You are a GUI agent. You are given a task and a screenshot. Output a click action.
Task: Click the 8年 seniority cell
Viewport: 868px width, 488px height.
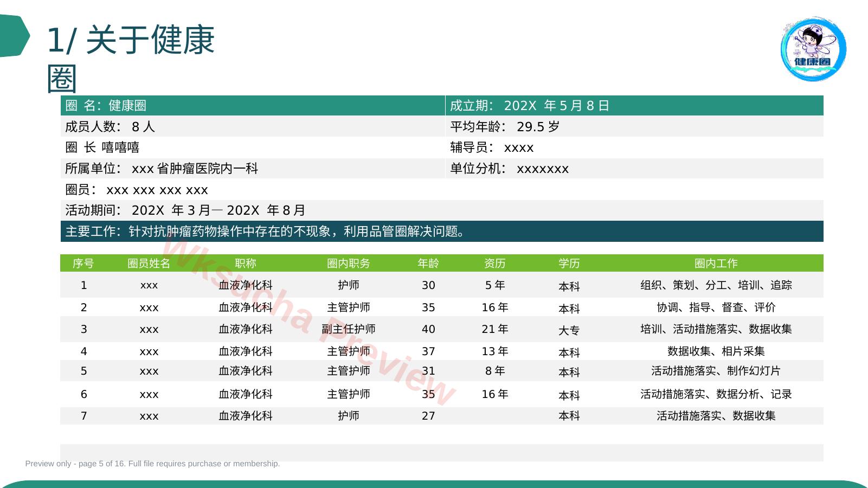click(495, 371)
